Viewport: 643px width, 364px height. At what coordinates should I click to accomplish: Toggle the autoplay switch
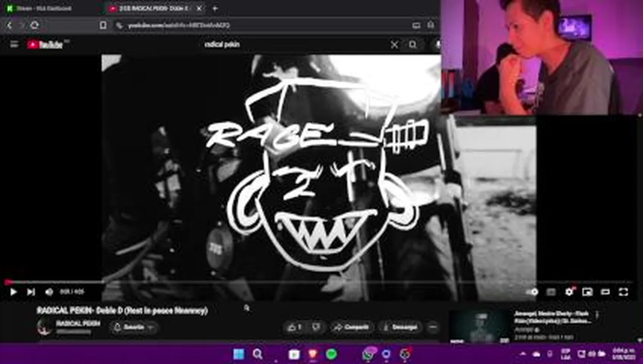(x=532, y=292)
